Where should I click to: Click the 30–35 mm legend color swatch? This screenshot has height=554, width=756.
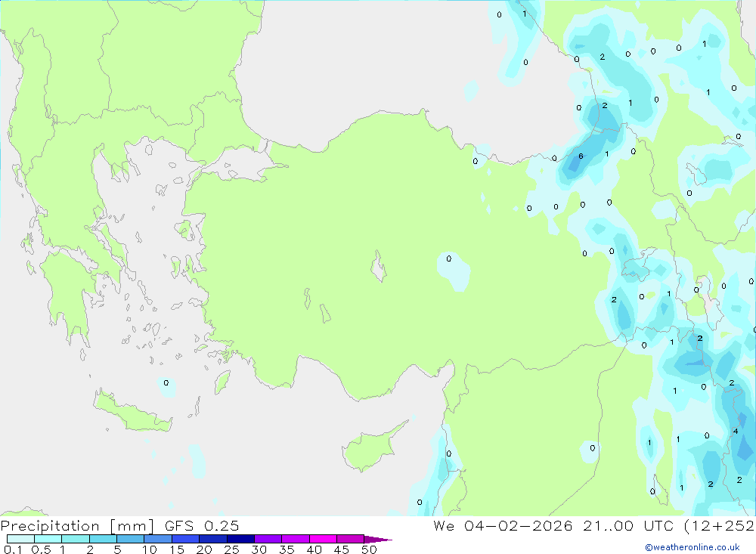(x=268, y=539)
